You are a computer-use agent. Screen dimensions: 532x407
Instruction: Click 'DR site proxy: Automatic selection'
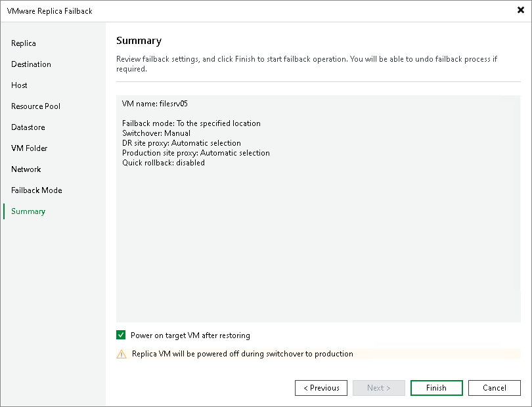click(x=181, y=143)
